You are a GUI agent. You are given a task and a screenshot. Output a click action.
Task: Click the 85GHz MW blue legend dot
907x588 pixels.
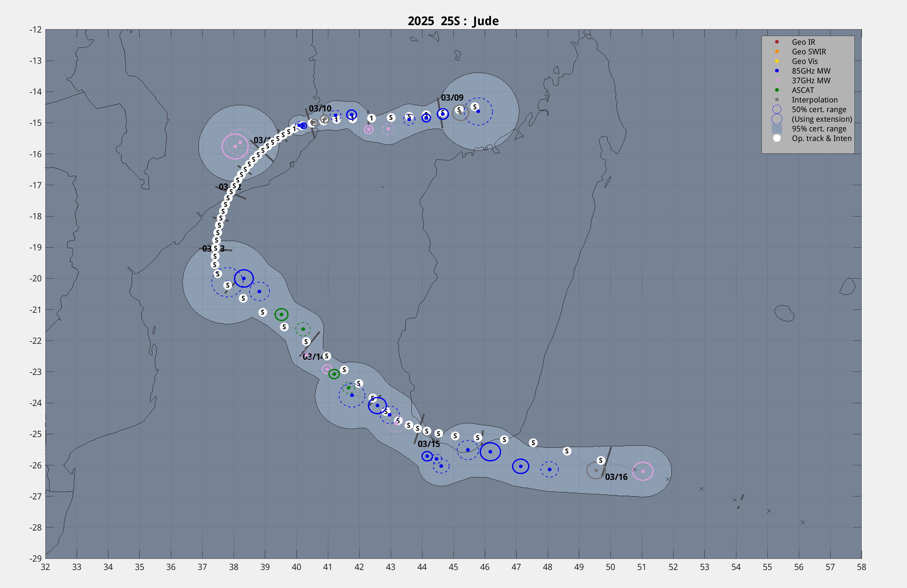[x=777, y=71]
